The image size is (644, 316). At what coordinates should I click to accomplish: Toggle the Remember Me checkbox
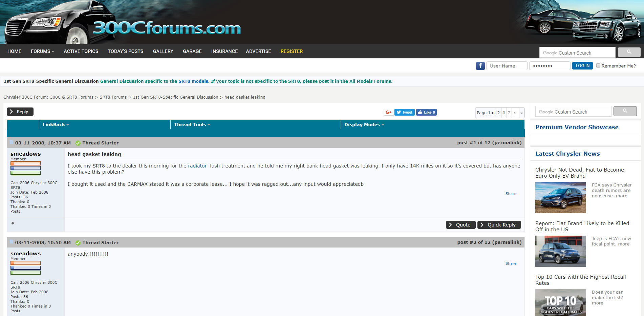click(x=598, y=66)
